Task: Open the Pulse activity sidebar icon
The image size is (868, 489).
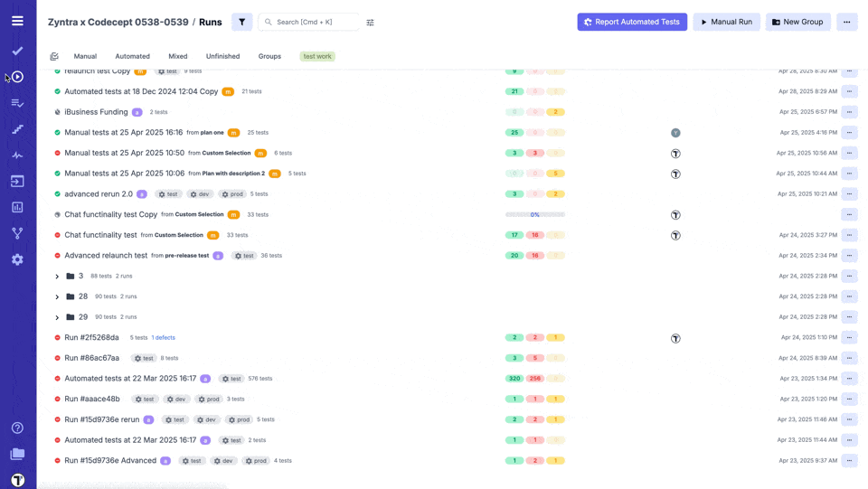Action: click(x=18, y=155)
